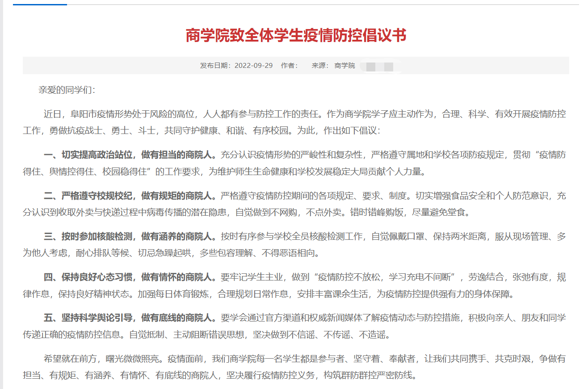Click bold heading 二、严格遵守校规校纪
This screenshot has height=389, width=588.
[130, 196]
